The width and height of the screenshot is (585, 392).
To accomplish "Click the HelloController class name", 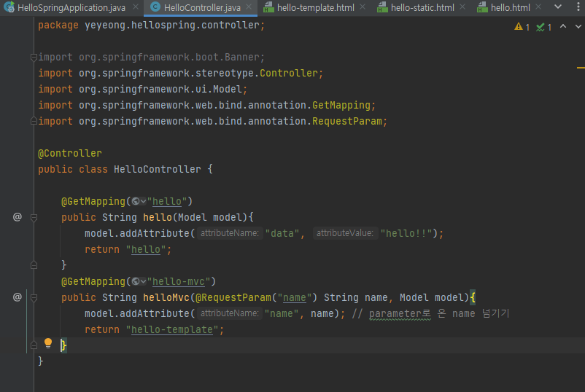I will (x=157, y=169).
